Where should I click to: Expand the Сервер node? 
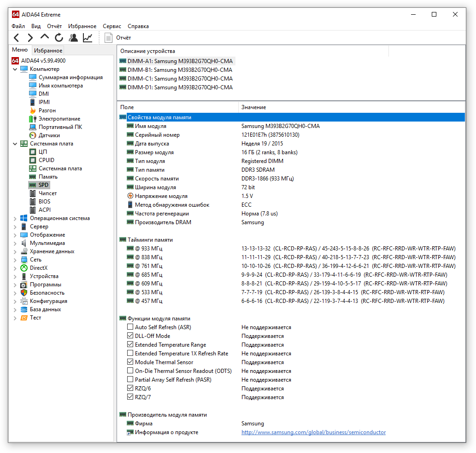coord(15,226)
